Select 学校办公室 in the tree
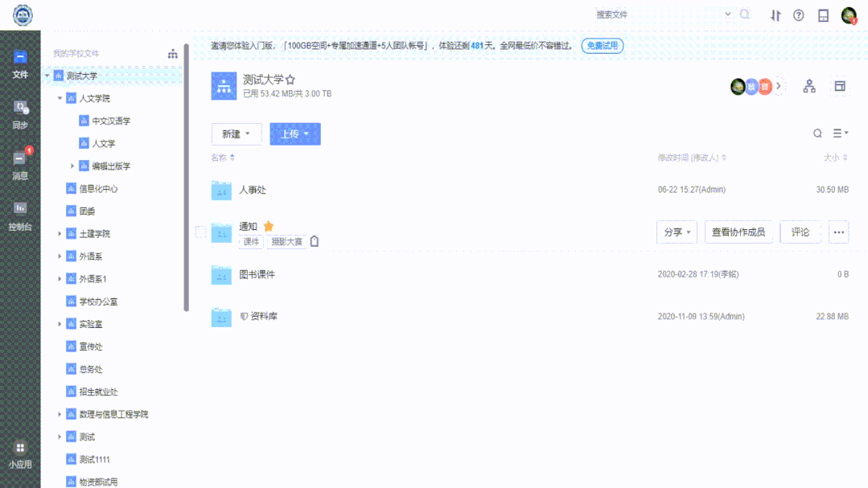This screenshot has height=488, width=868. (98, 301)
